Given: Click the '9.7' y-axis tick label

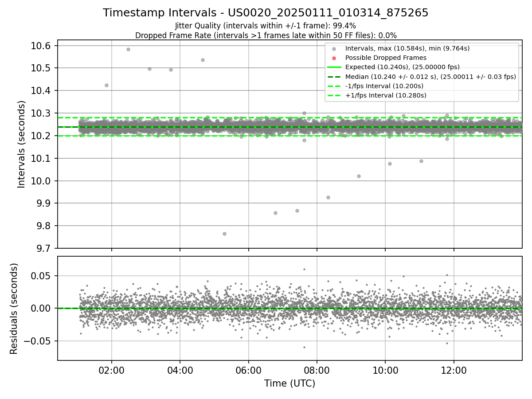Looking at the screenshot, I should (44, 249).
